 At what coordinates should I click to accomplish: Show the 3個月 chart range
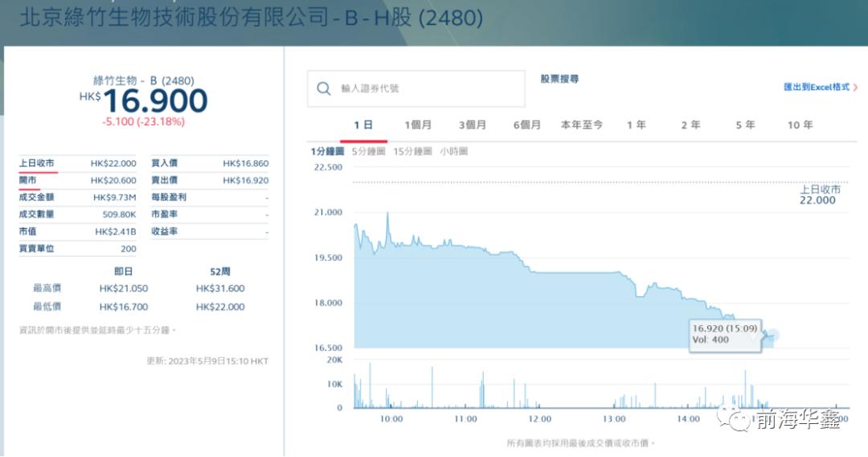473,126
